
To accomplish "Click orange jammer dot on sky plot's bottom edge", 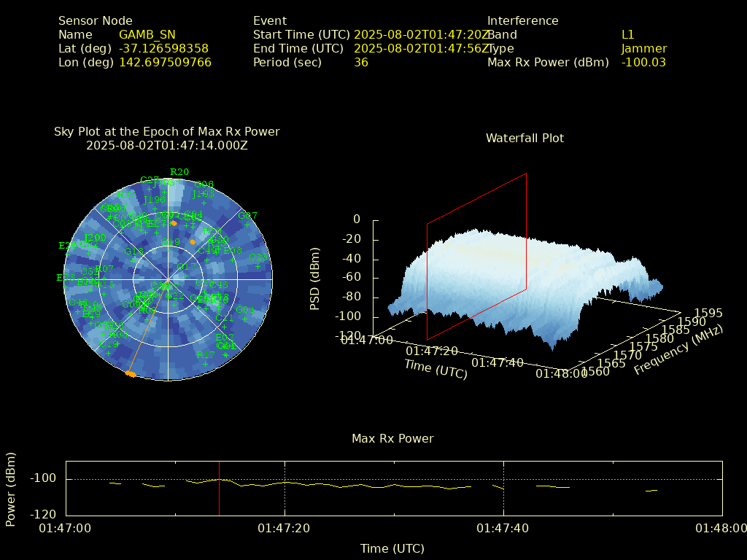I will (x=130, y=373).
